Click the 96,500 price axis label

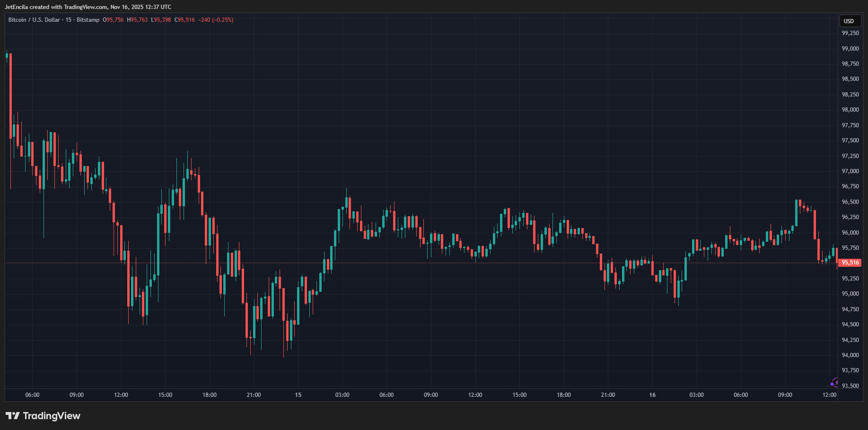coord(850,202)
